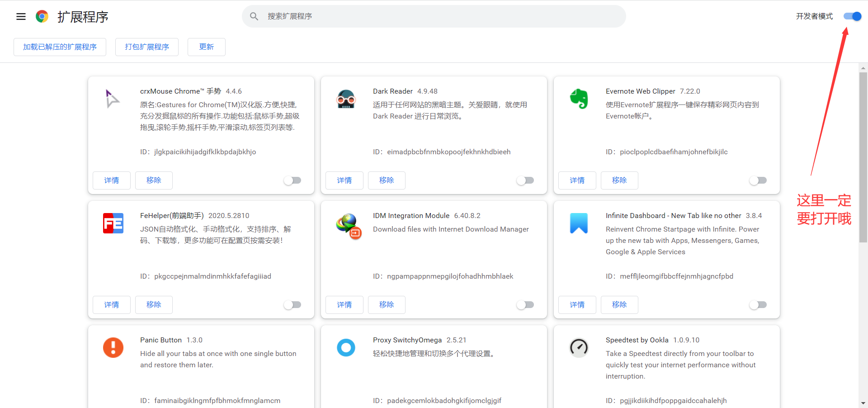Click the FeHelper FE icon
This screenshot has width=868, height=408.
tap(113, 223)
